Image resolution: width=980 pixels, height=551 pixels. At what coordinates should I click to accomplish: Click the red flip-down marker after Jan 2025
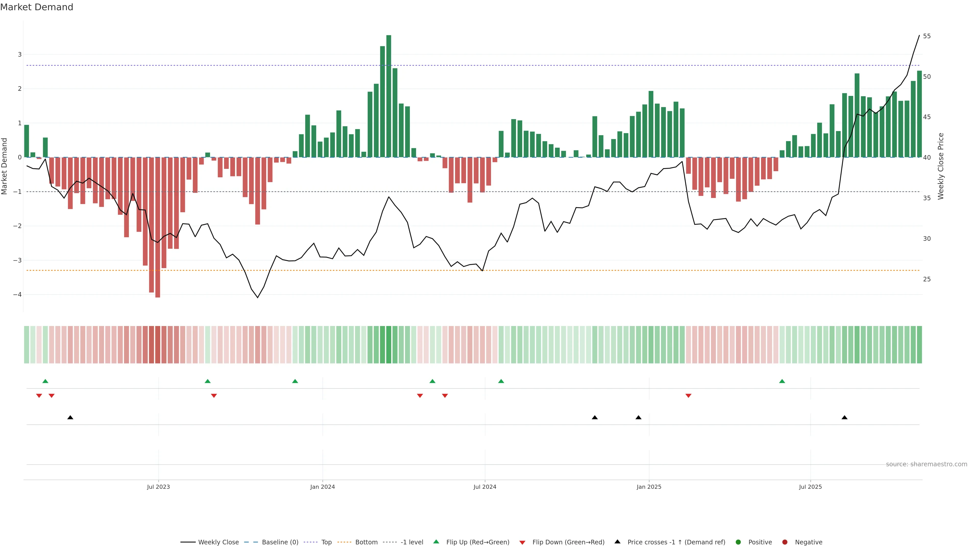[688, 396]
